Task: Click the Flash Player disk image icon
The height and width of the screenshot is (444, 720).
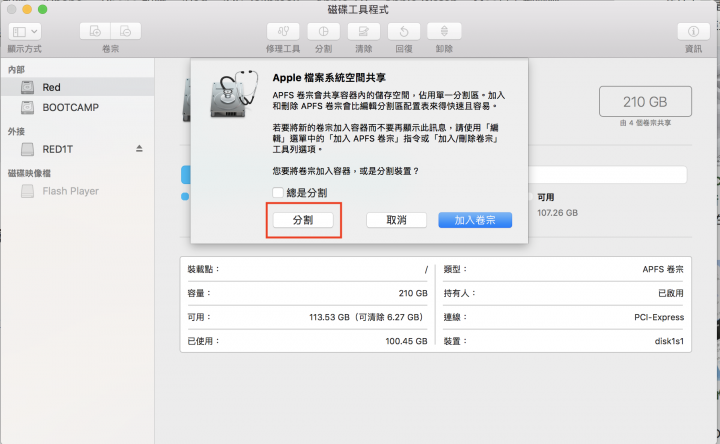Action: coord(28,191)
